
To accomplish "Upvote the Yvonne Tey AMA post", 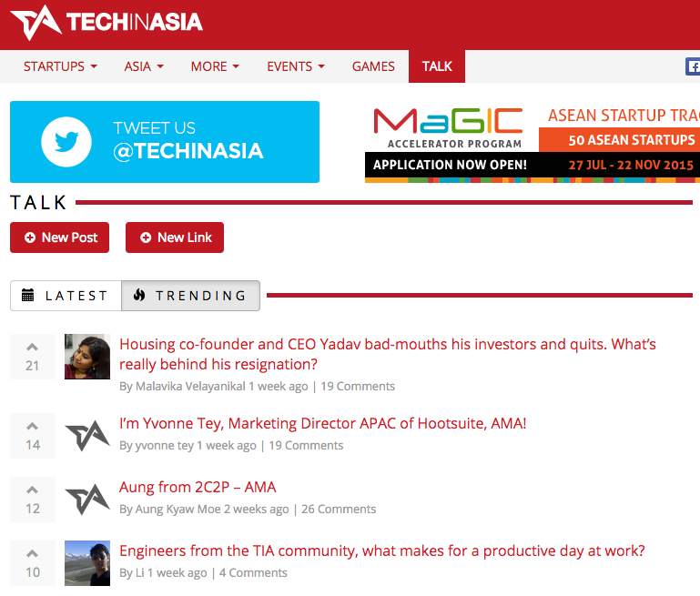I will pos(32,426).
